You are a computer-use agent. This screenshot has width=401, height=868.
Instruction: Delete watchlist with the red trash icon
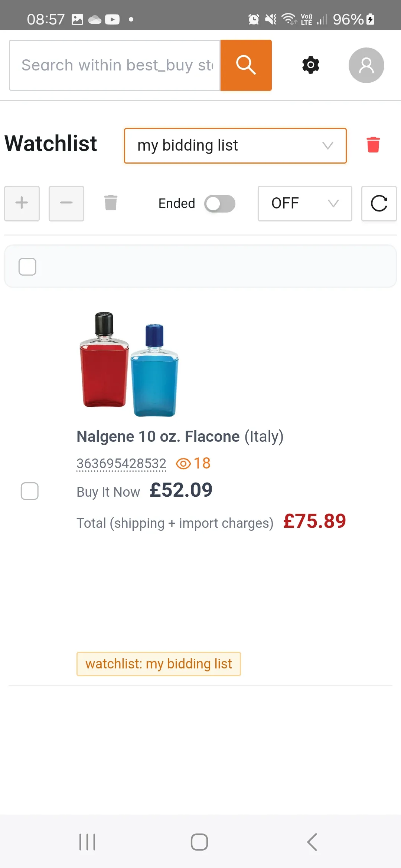pyautogui.click(x=373, y=145)
